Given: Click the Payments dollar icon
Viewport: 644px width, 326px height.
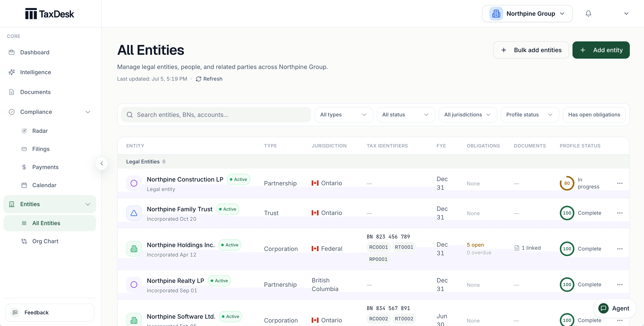Looking at the screenshot, I should click(24, 167).
